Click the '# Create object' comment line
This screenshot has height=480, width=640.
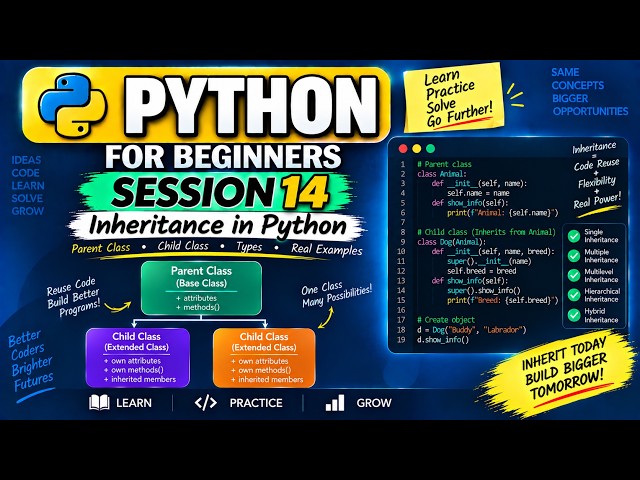pos(446,320)
